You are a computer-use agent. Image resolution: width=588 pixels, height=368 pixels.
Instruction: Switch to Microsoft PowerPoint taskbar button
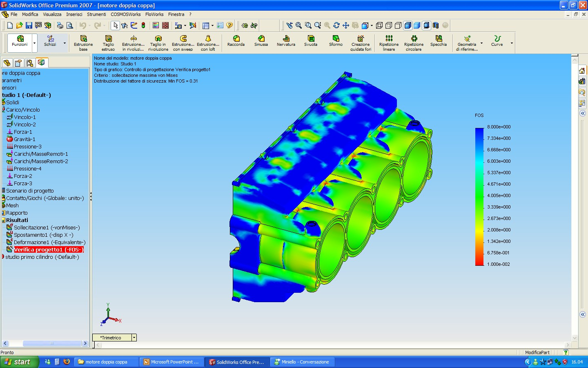tap(171, 362)
